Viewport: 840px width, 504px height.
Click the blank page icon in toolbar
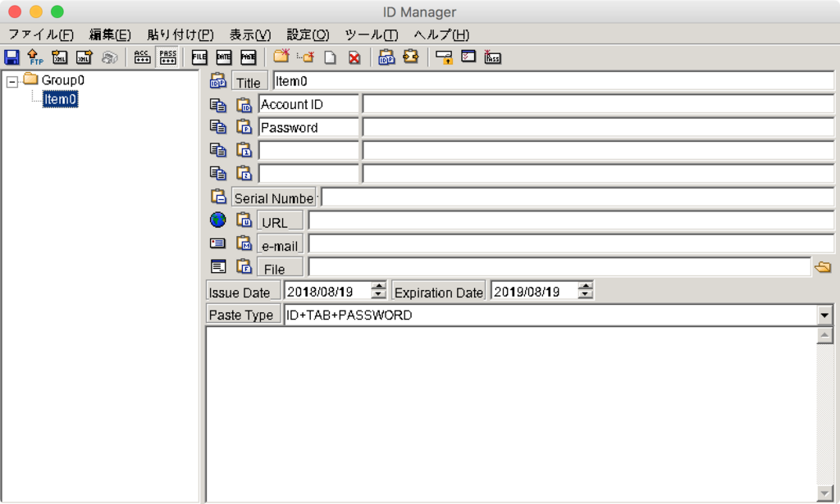(x=330, y=57)
